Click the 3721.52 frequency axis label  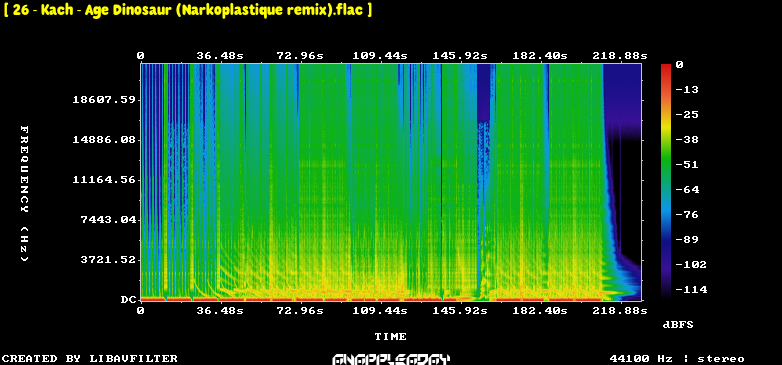pyautogui.click(x=108, y=259)
